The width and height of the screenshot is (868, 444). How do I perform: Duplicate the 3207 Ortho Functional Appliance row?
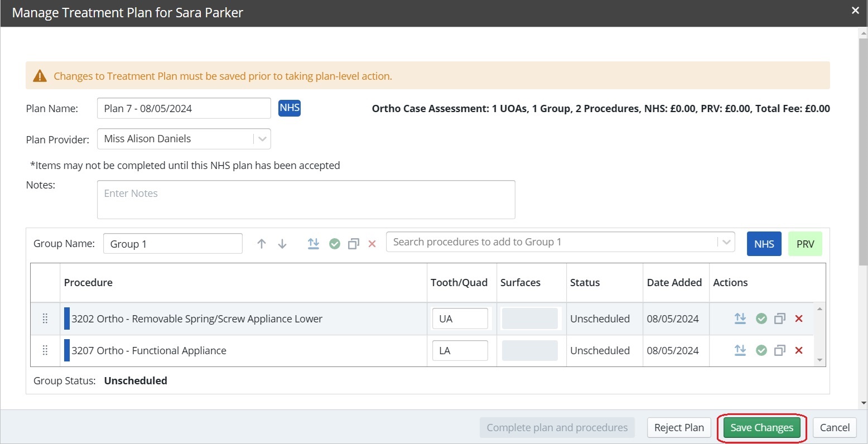(x=780, y=350)
